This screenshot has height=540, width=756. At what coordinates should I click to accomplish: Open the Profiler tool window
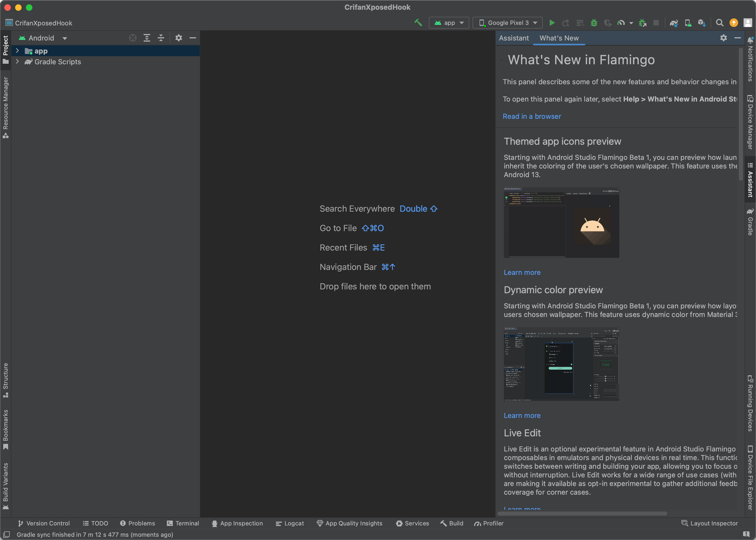tap(489, 523)
